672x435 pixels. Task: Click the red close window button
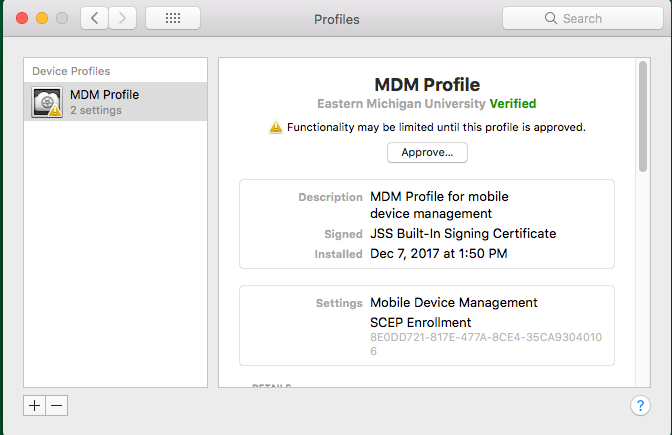coord(22,18)
